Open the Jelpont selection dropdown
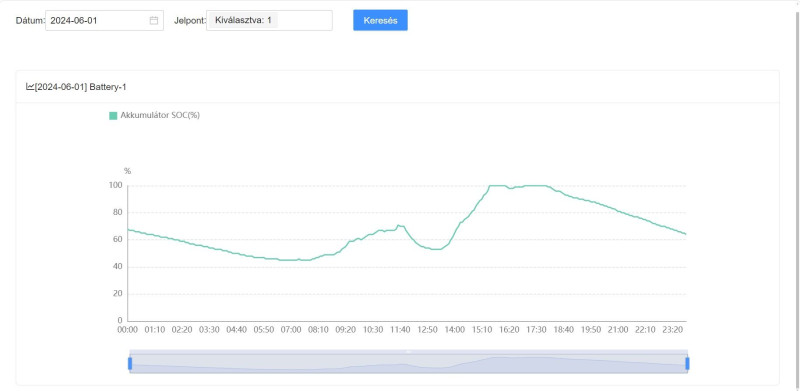 coord(269,20)
